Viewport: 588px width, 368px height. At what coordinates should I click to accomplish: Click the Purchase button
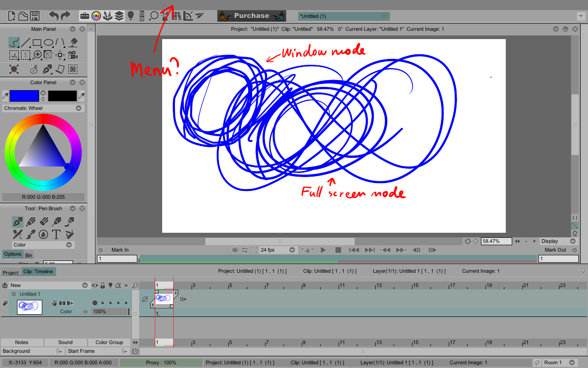click(252, 16)
